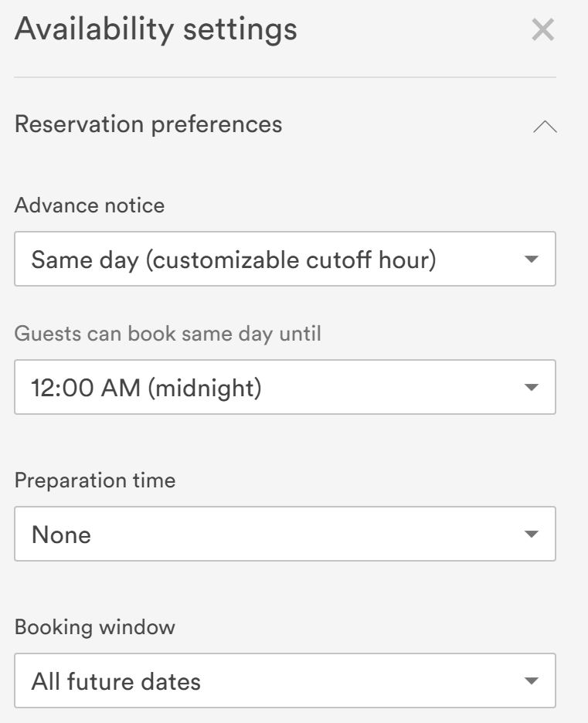Open the Preparation time dropdown
The height and width of the screenshot is (723, 588).
(x=284, y=534)
